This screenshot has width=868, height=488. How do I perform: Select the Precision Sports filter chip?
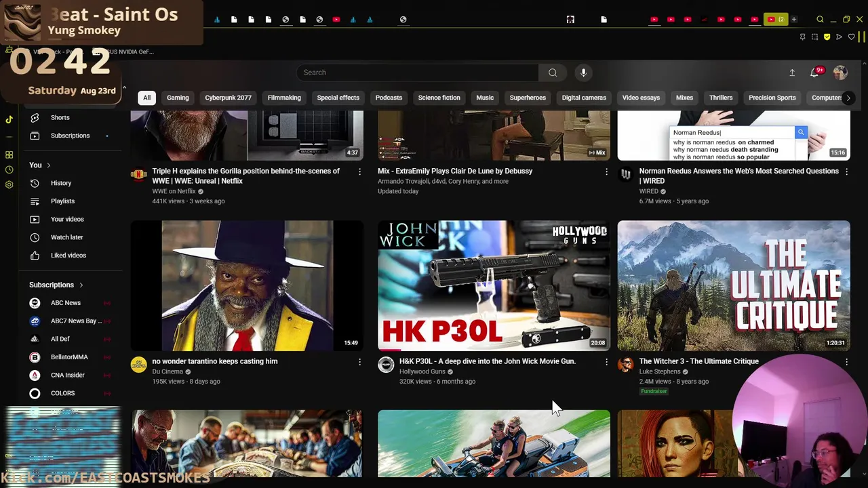coord(772,98)
